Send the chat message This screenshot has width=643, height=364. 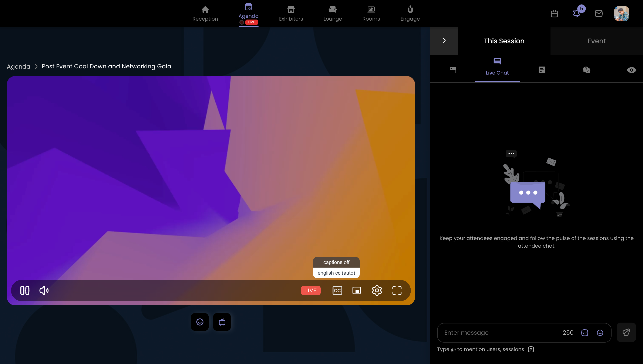pos(626,333)
